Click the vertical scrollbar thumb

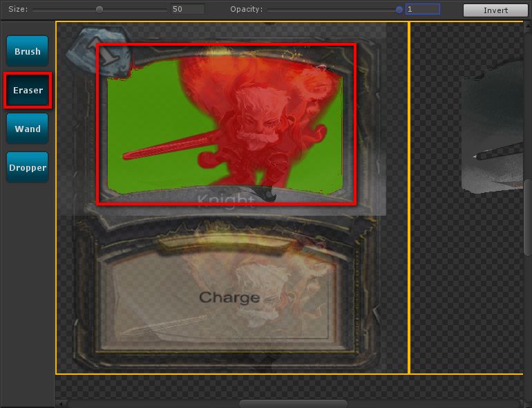tap(528, 217)
